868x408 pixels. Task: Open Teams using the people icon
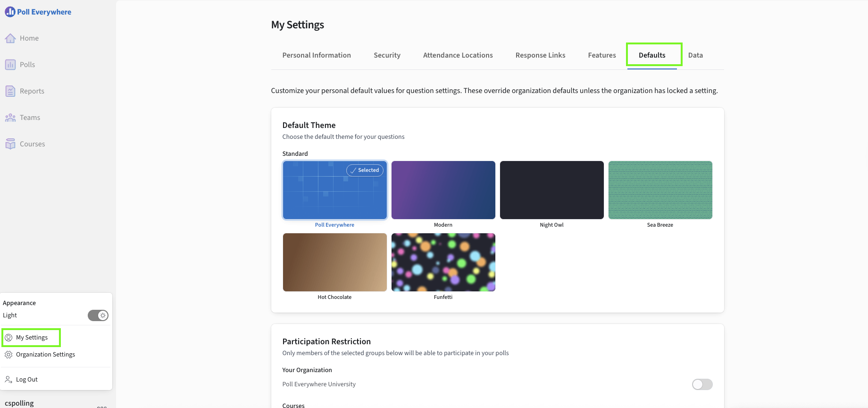[10, 118]
